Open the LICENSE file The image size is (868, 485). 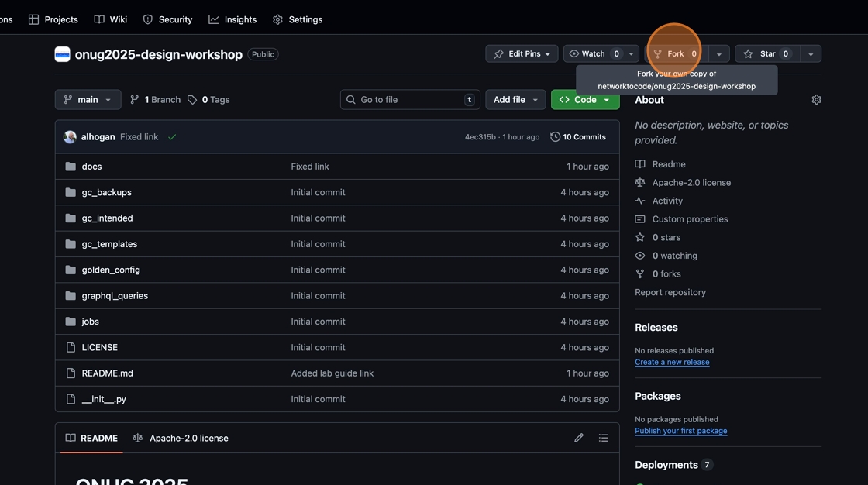coord(100,347)
